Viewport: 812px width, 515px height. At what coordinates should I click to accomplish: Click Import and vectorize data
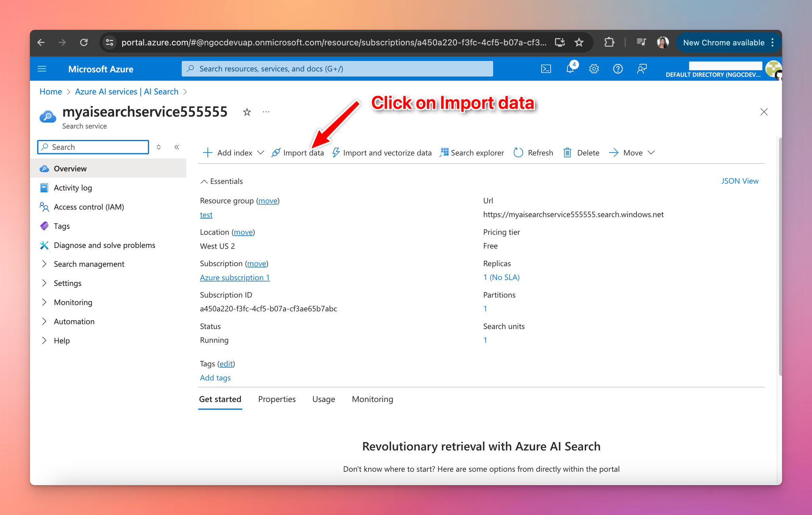[x=382, y=153]
